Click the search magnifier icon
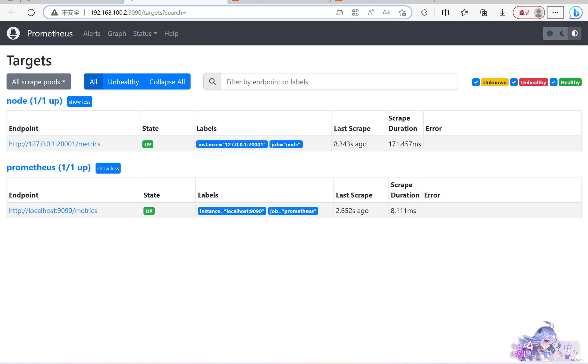588x364 pixels. coord(212,82)
